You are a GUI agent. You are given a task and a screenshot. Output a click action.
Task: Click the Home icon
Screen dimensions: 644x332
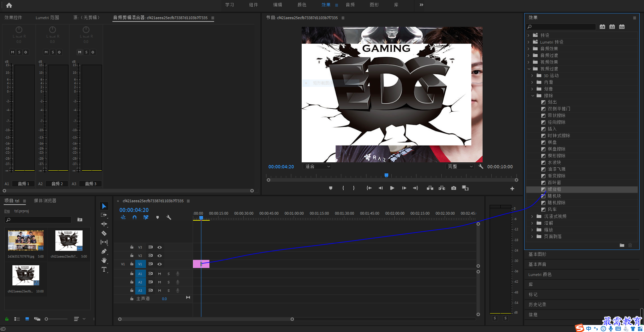point(9,5)
